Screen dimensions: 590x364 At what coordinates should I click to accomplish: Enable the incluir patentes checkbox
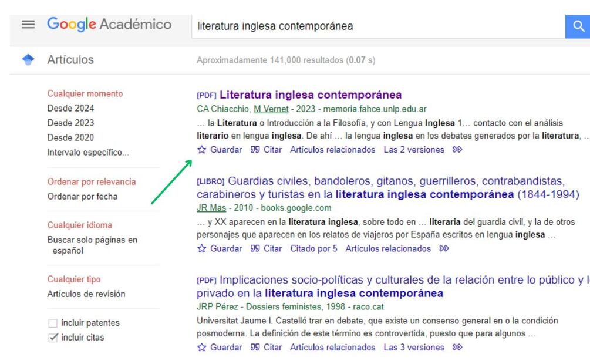coord(53,323)
